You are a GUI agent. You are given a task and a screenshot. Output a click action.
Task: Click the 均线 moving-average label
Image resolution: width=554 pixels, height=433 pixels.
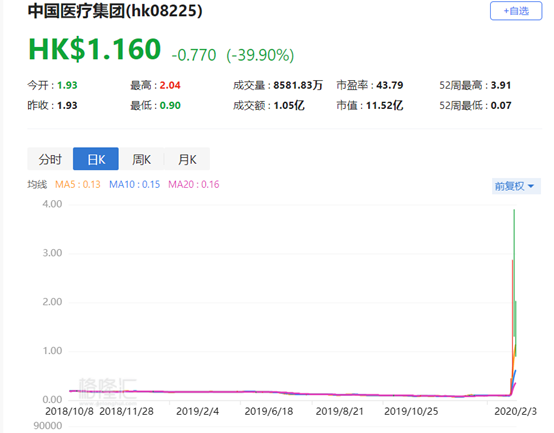[37, 184]
